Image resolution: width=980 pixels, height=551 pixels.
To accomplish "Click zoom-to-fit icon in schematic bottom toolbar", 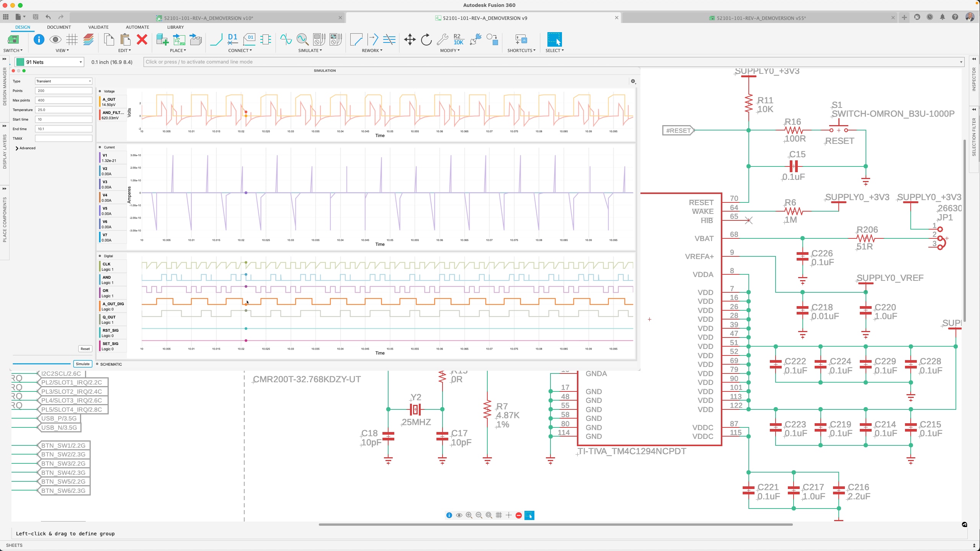I will coord(488,515).
